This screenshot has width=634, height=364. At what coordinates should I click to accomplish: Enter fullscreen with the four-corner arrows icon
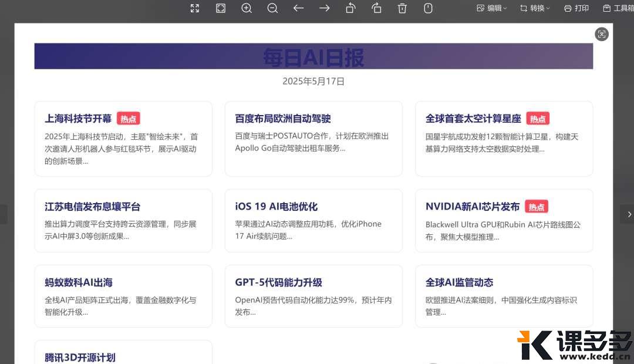tap(195, 8)
